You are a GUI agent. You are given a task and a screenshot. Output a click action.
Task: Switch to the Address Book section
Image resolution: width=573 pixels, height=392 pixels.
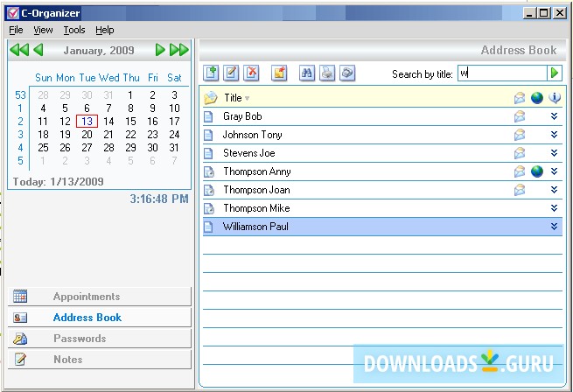[100, 318]
